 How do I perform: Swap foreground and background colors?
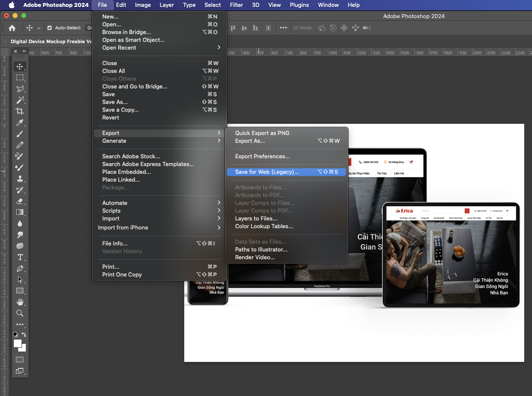pyautogui.click(x=24, y=335)
